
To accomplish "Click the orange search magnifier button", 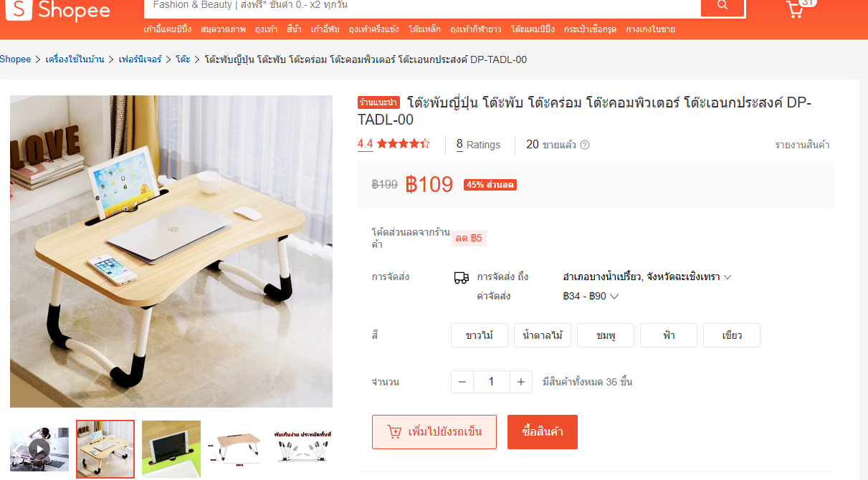I will click(722, 6).
